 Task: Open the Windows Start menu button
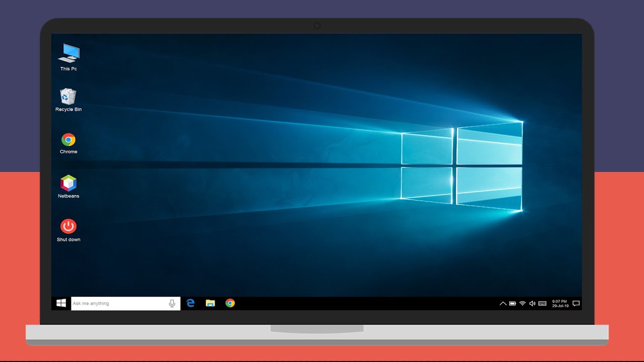[61, 303]
